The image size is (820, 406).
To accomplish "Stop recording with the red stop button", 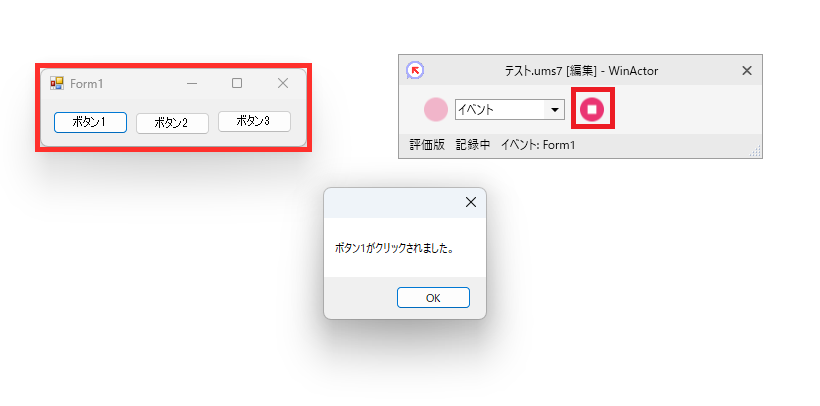I will click(591, 109).
